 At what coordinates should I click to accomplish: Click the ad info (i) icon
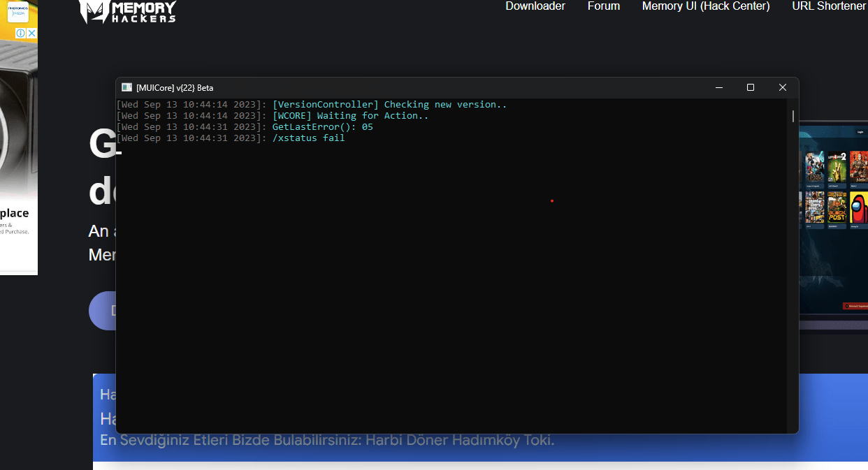pyautogui.click(x=21, y=33)
